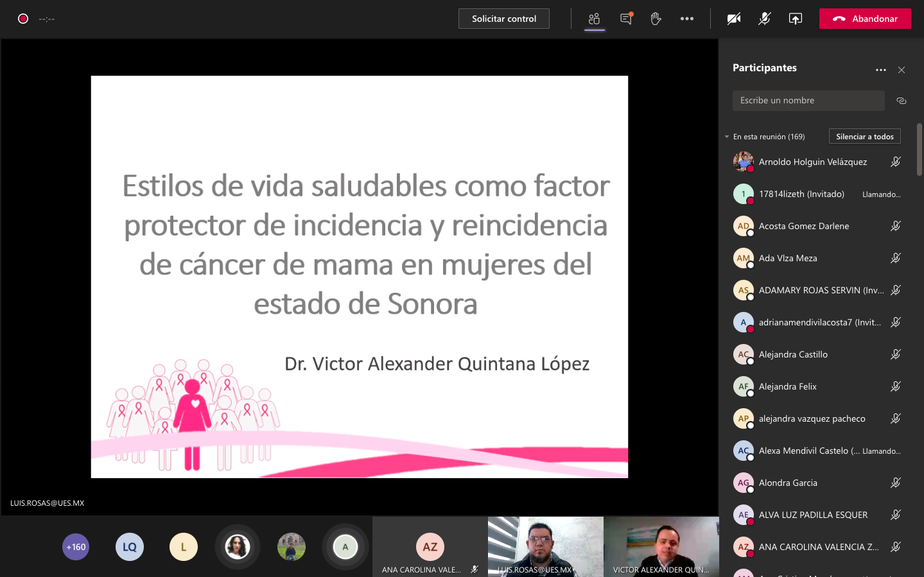Close the Participantes panel
The width and height of the screenshot is (924, 577).
click(901, 70)
